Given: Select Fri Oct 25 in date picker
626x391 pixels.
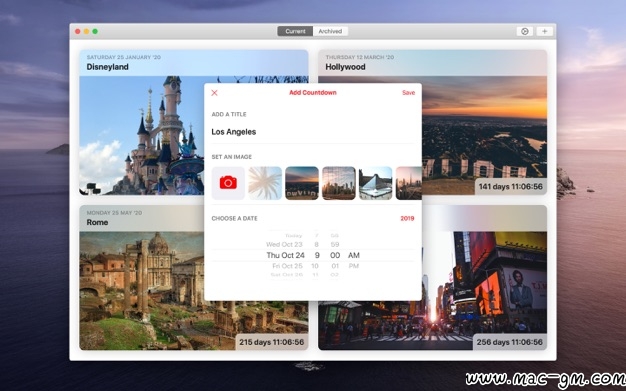Looking at the screenshot, I should click(287, 266).
